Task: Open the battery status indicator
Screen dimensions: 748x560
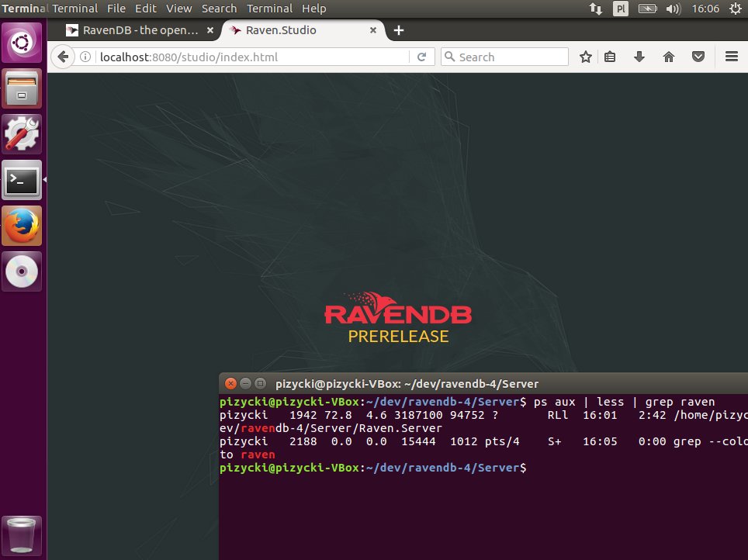Action: (647, 9)
